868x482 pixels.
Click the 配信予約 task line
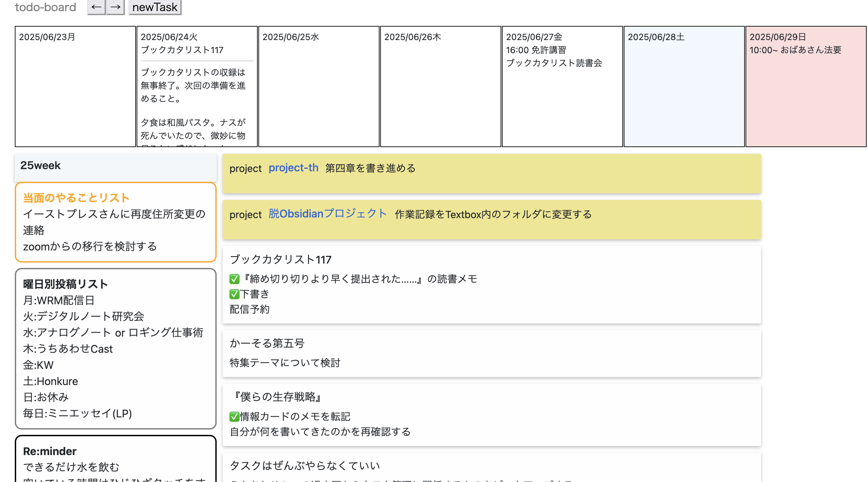pyautogui.click(x=249, y=309)
